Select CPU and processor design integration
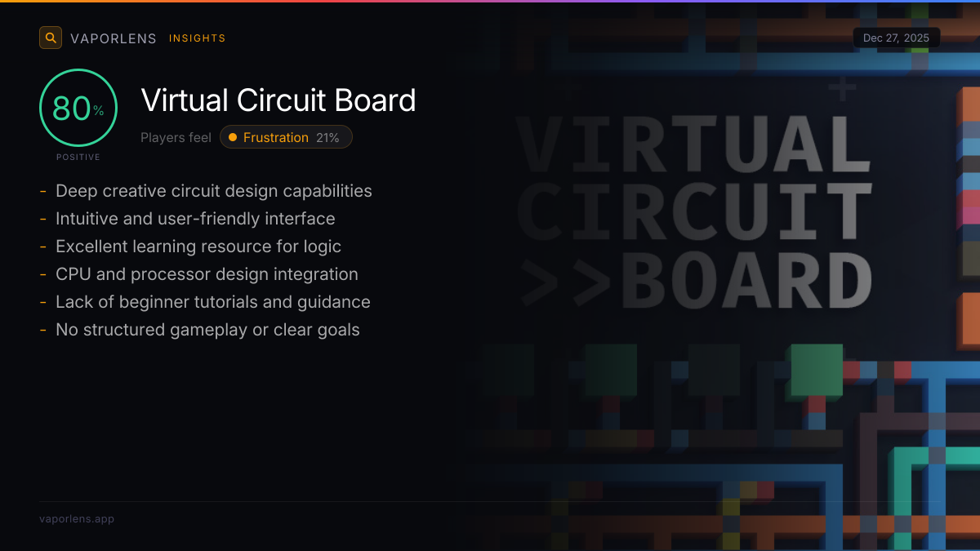This screenshot has width=980, height=551. tap(207, 274)
